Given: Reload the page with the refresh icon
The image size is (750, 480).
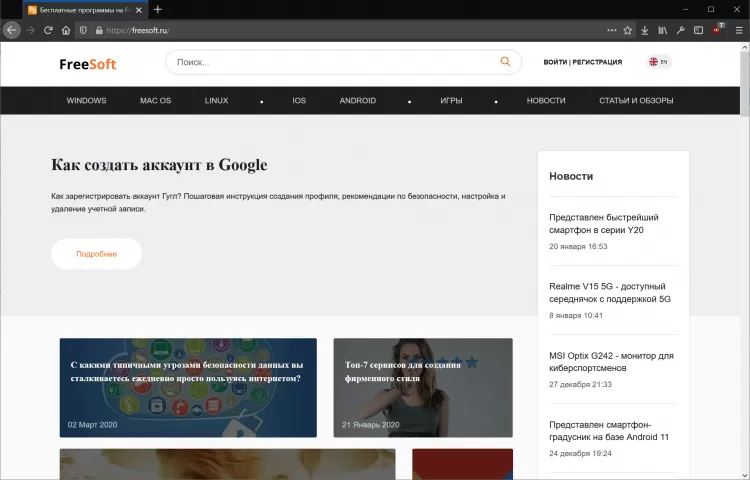Looking at the screenshot, I should coord(47,30).
